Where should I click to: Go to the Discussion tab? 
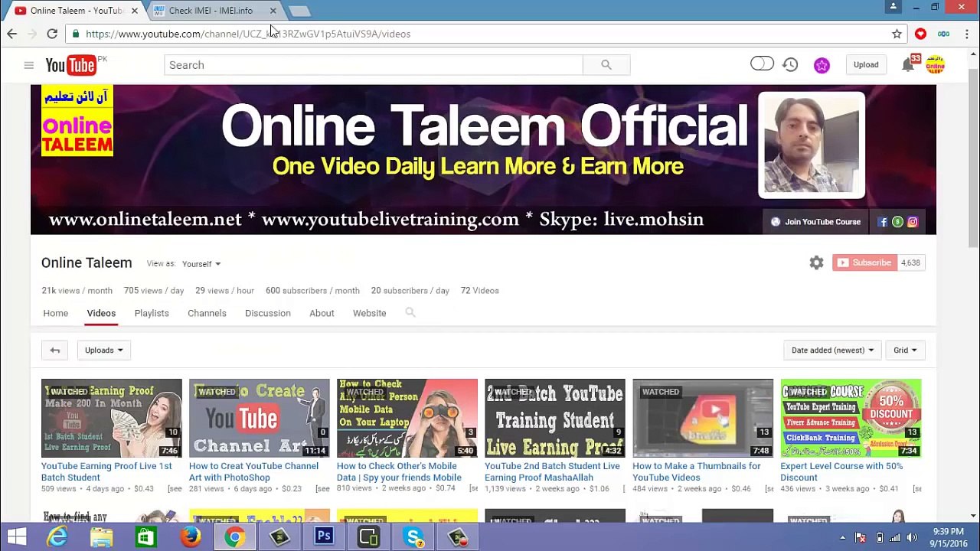click(x=268, y=313)
